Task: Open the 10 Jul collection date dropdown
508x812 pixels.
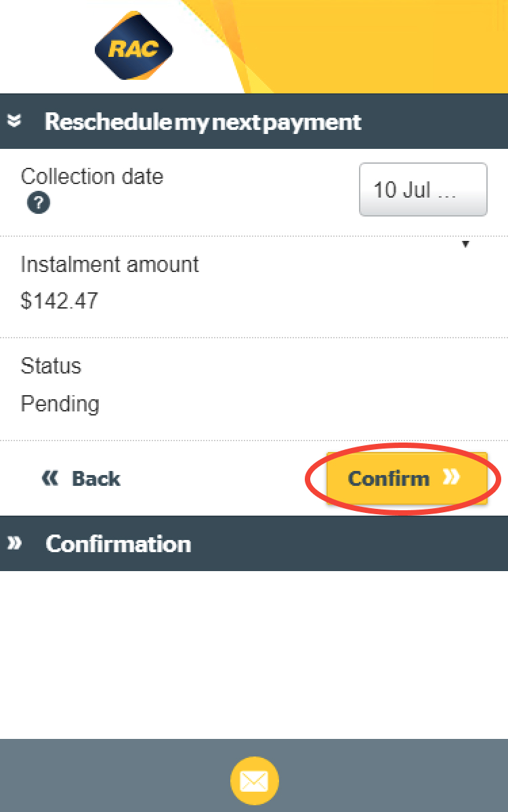Action: pos(423,189)
